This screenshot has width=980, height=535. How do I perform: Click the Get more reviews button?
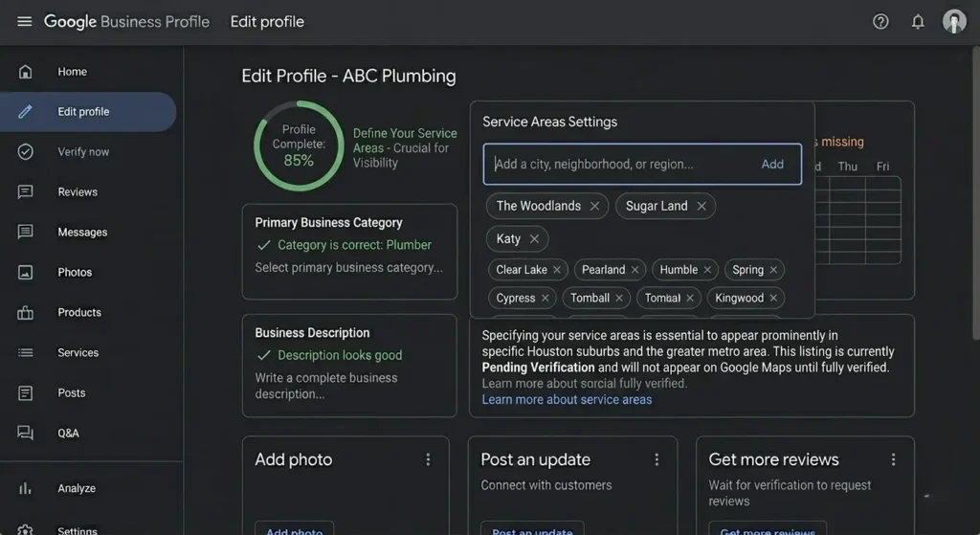pyautogui.click(x=767, y=528)
